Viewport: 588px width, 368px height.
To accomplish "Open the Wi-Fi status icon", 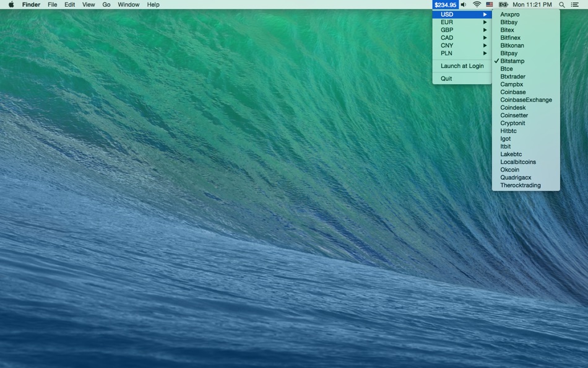I will [x=477, y=4].
